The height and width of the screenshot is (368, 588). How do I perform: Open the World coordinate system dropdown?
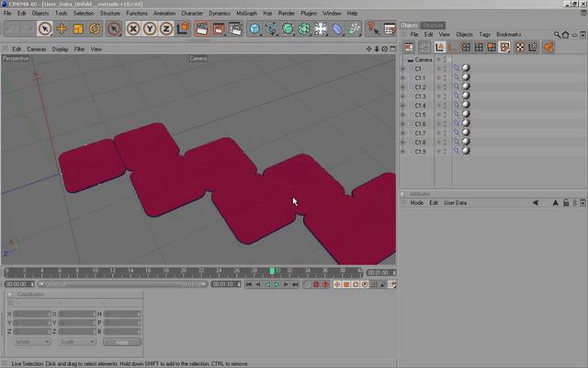pos(32,342)
